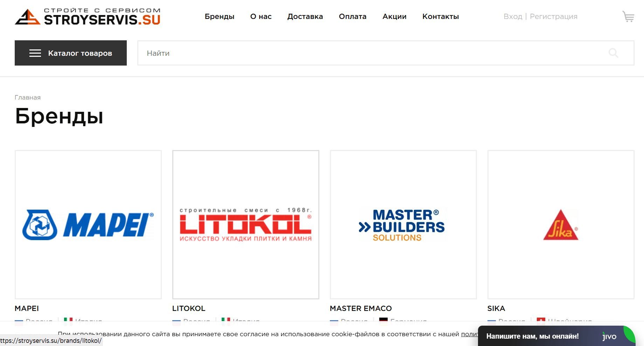Go to Бренды in top navigation
The width and height of the screenshot is (644, 346).
point(220,16)
